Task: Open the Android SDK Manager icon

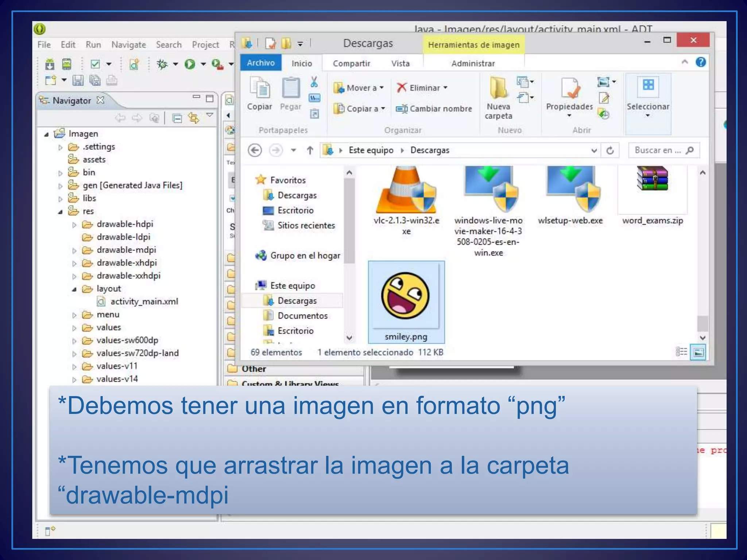Action: pyautogui.click(x=50, y=64)
